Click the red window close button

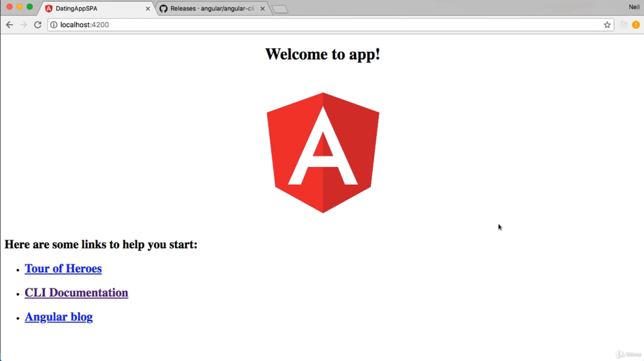10,6
